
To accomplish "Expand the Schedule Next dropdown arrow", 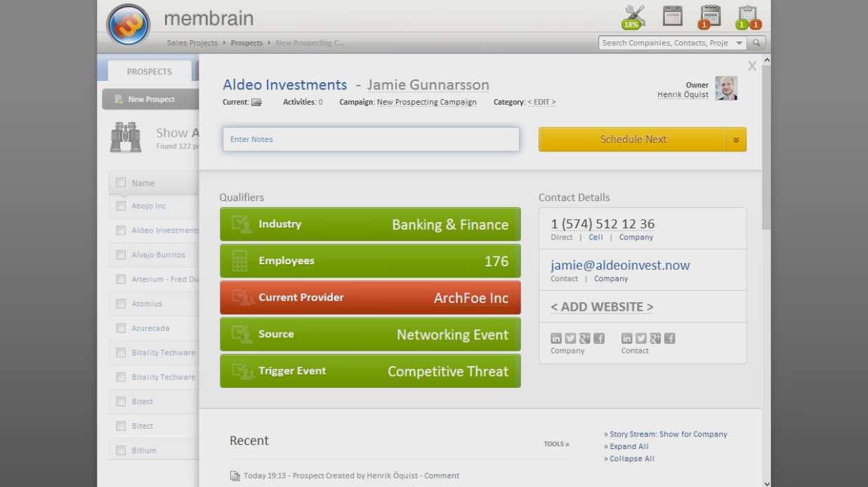I will coord(736,139).
